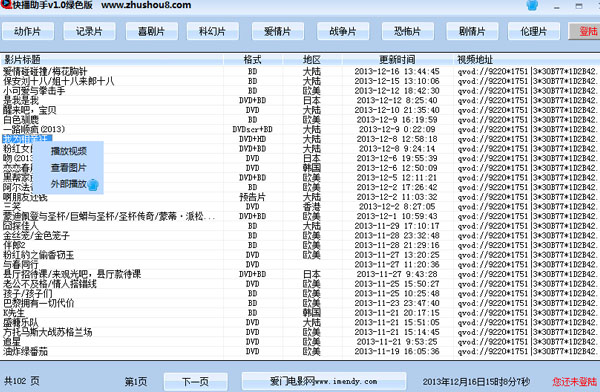The image size is (600, 392).
Task: Go to next page with 下一页
Action: point(196,382)
